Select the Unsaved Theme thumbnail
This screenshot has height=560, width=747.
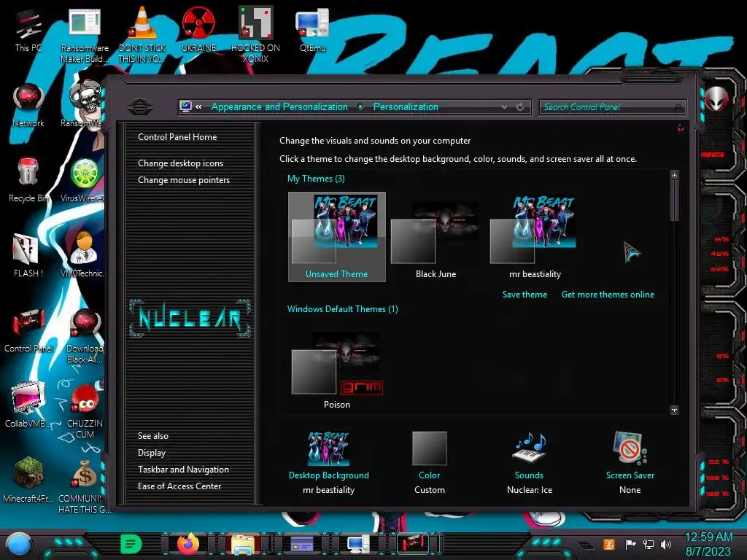337,237
